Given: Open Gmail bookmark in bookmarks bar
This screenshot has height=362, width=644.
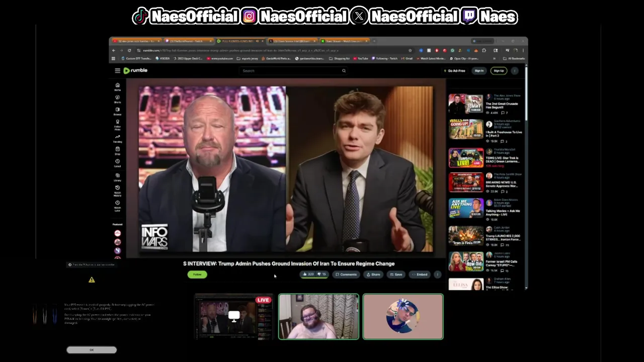Looking at the screenshot, I should 407,58.
